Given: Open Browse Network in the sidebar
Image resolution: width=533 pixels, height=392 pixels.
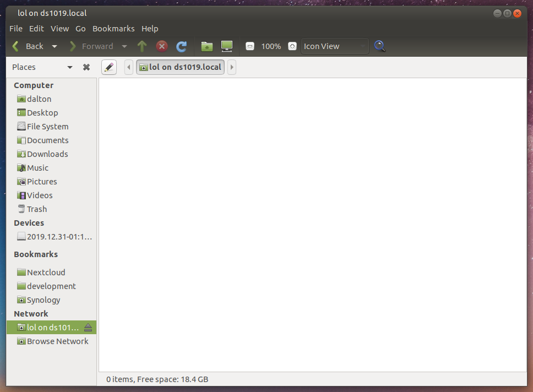Looking at the screenshot, I should pos(51,341).
